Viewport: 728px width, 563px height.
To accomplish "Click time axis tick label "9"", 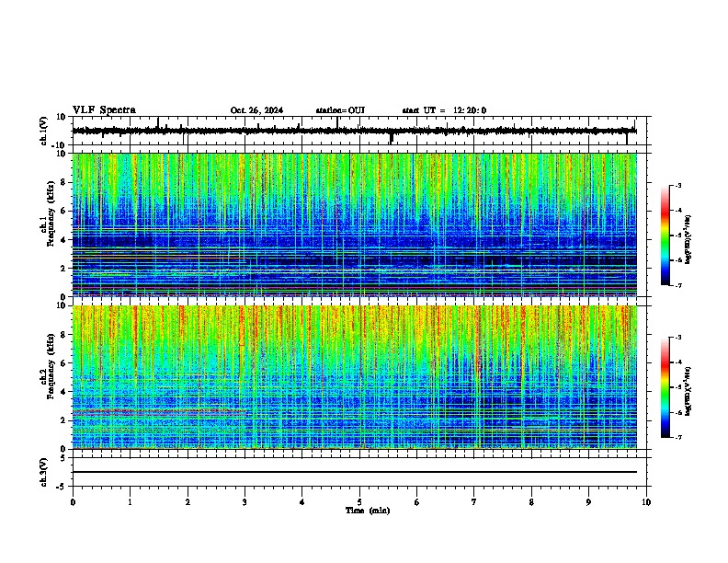I will (x=588, y=502).
